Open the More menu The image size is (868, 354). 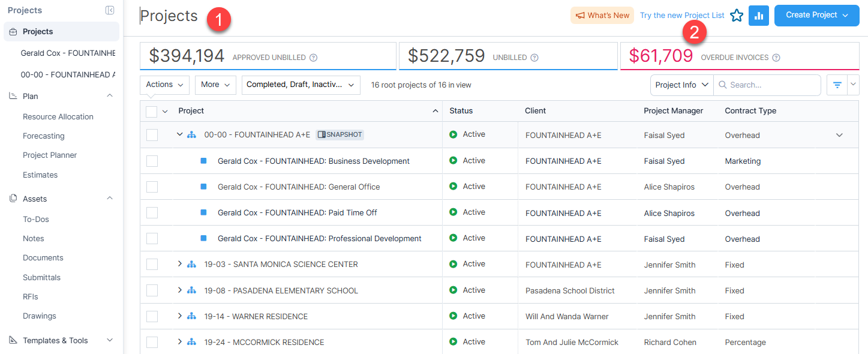[x=215, y=85]
